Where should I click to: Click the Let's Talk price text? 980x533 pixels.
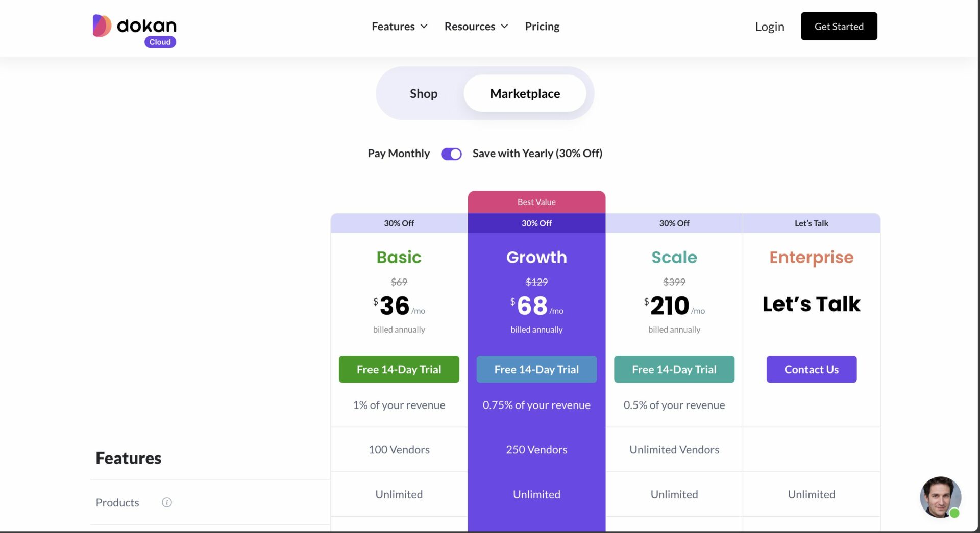click(811, 304)
